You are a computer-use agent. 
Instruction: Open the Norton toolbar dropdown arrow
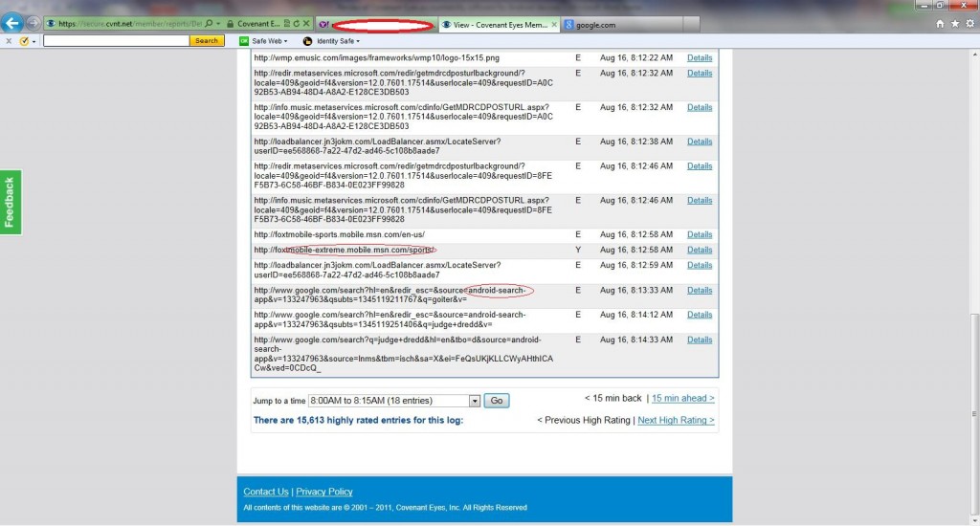(33, 42)
